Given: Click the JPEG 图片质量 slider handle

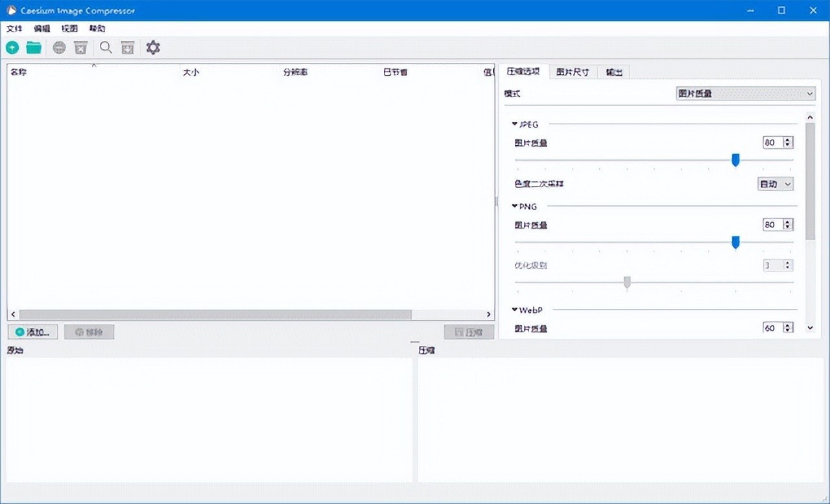Looking at the screenshot, I should coord(735,160).
